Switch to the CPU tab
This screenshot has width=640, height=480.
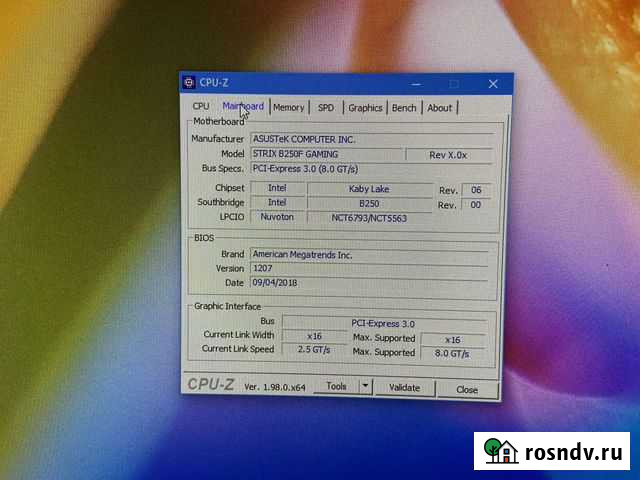(x=201, y=106)
